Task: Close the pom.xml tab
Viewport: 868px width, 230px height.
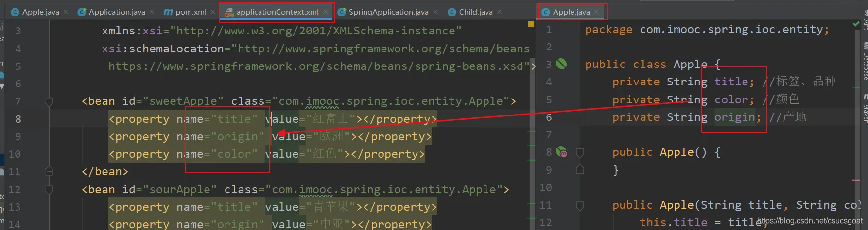Action: [213, 12]
